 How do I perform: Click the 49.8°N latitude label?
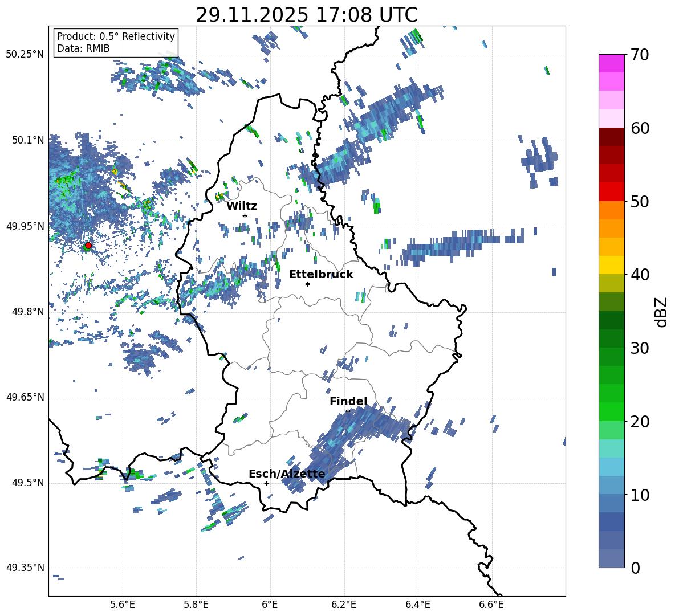click(x=29, y=312)
